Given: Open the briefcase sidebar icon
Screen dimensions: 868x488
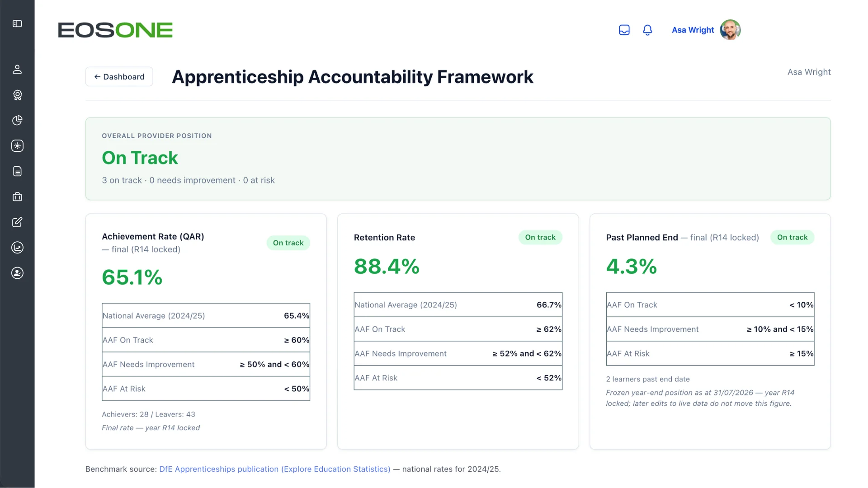Looking at the screenshot, I should [x=17, y=197].
